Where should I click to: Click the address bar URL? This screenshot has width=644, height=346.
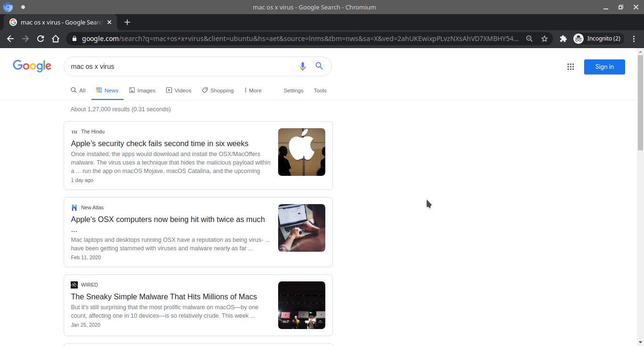(x=300, y=39)
